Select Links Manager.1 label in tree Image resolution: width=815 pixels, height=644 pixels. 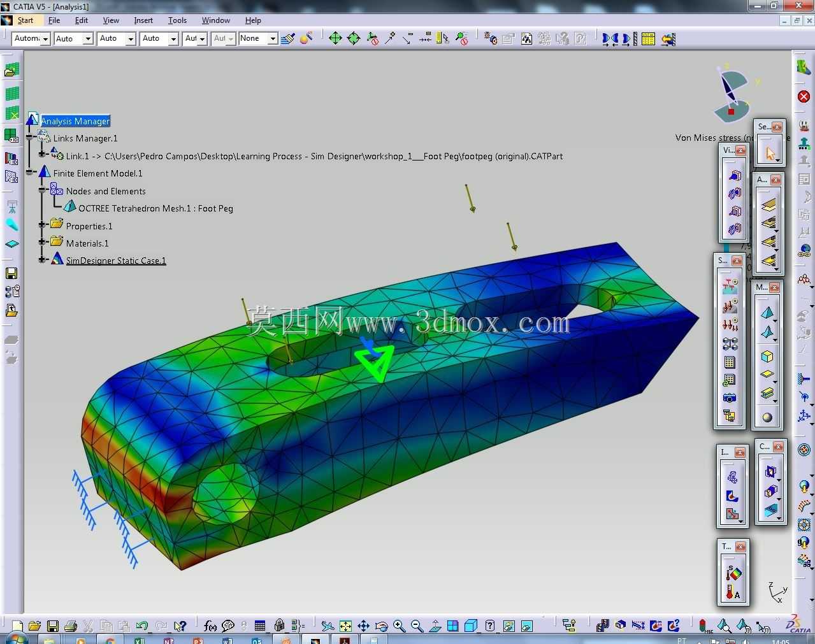(85, 138)
